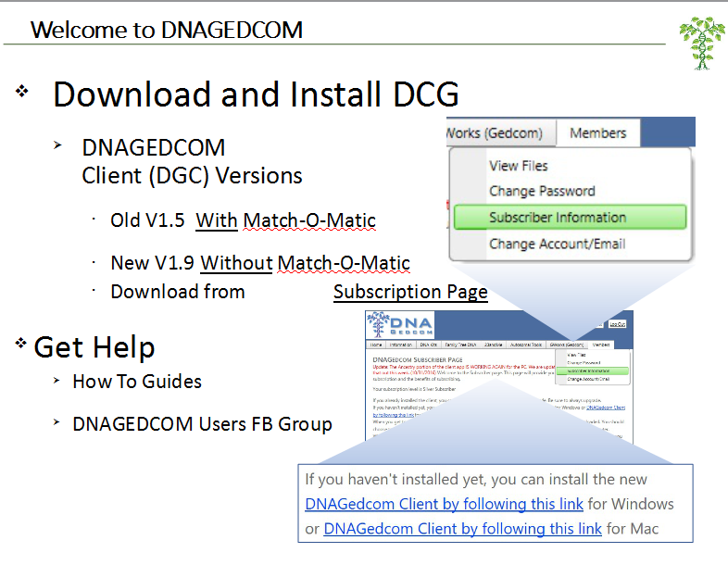
Task: Open the DNAGedcom Client link for Windows
Action: (x=444, y=504)
